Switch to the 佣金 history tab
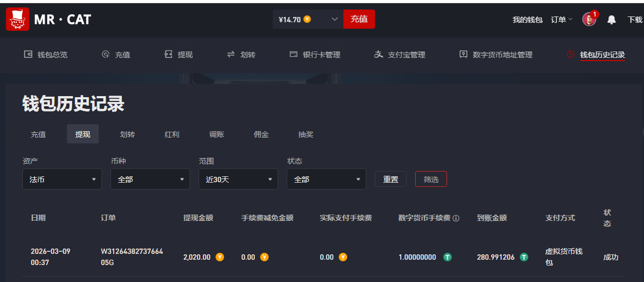Viewport: 644px width, 282px height. tap(261, 134)
